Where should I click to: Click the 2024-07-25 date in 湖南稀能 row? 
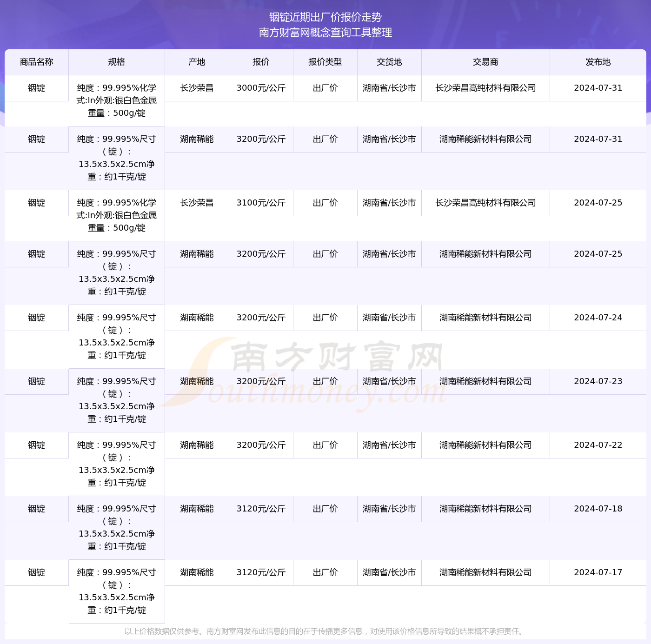click(x=598, y=254)
